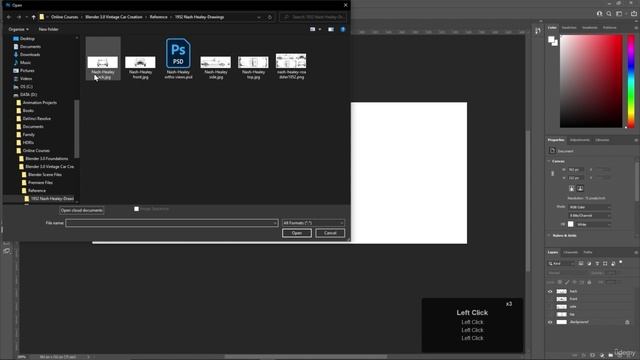Switch to the Libraries tab
The image size is (640, 360).
(x=602, y=140)
